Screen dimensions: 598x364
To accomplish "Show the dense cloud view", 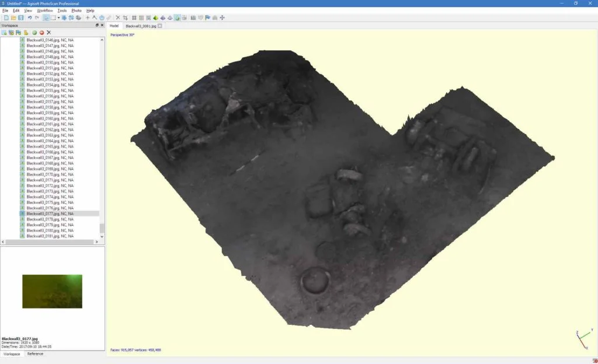I will pos(141,17).
